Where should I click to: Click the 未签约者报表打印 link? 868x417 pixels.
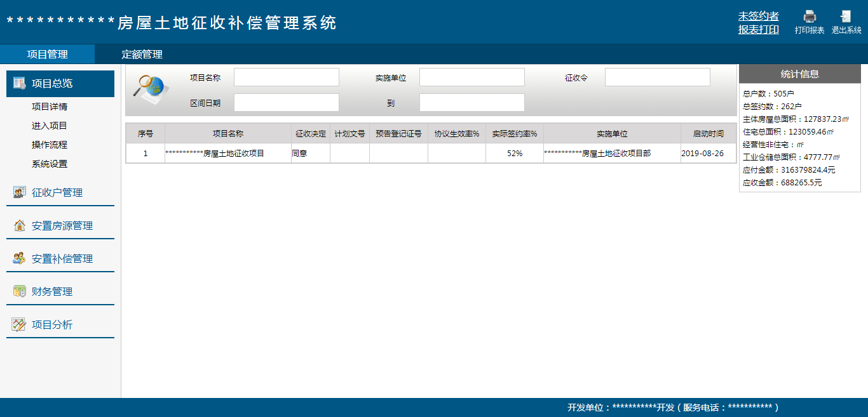coord(758,23)
